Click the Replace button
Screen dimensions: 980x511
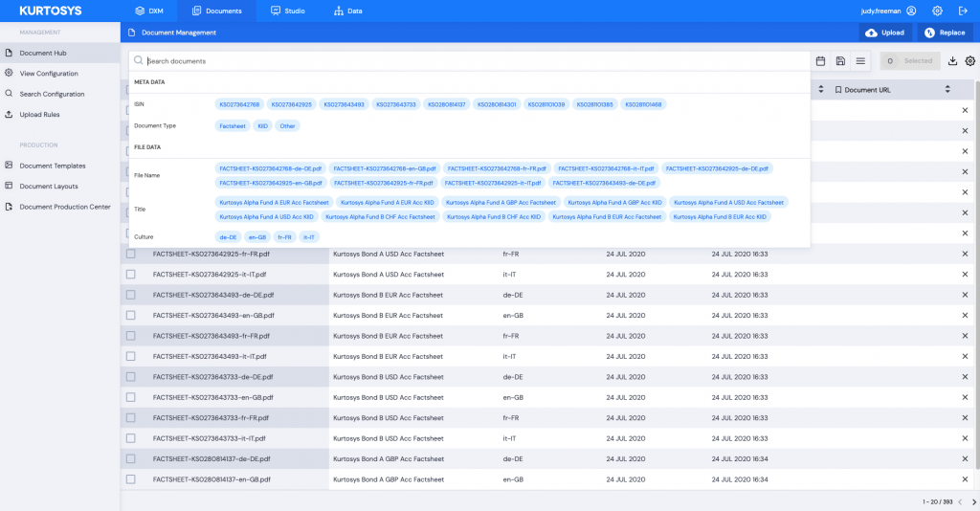945,33
